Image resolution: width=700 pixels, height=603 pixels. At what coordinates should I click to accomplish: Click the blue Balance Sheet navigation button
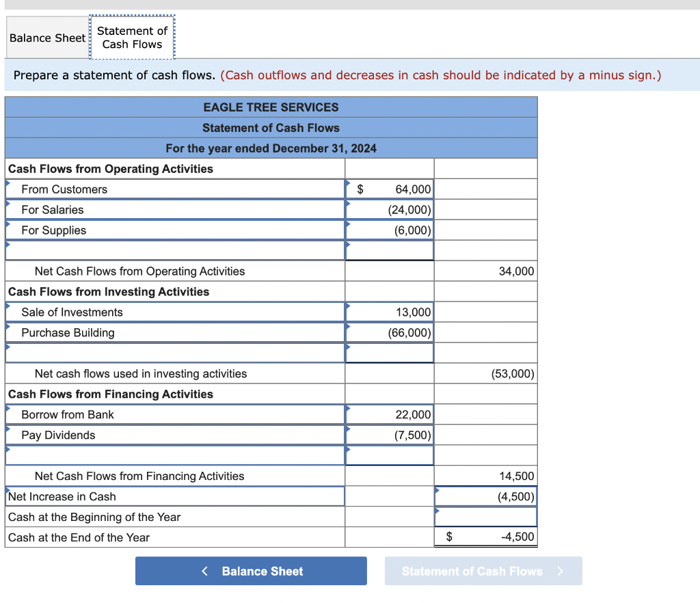pos(251,571)
